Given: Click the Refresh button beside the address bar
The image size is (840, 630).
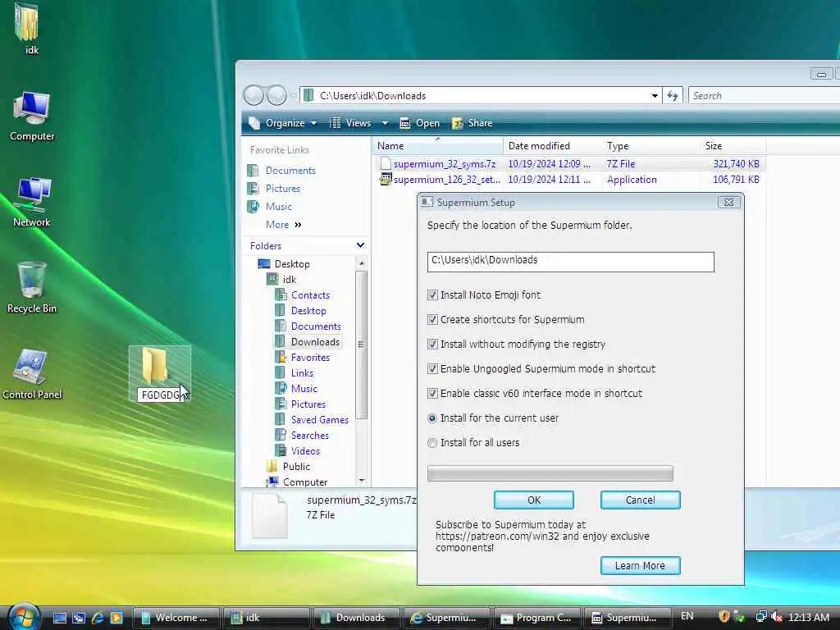Looking at the screenshot, I should pos(673,95).
